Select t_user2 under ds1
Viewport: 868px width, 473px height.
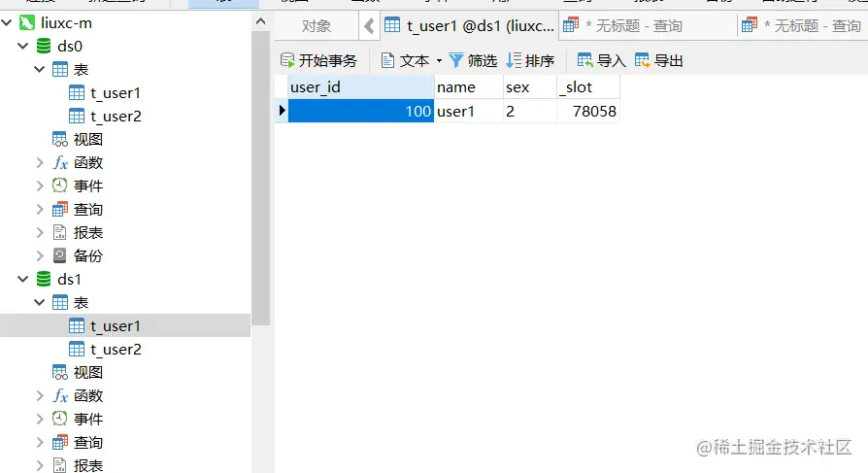[117, 350]
